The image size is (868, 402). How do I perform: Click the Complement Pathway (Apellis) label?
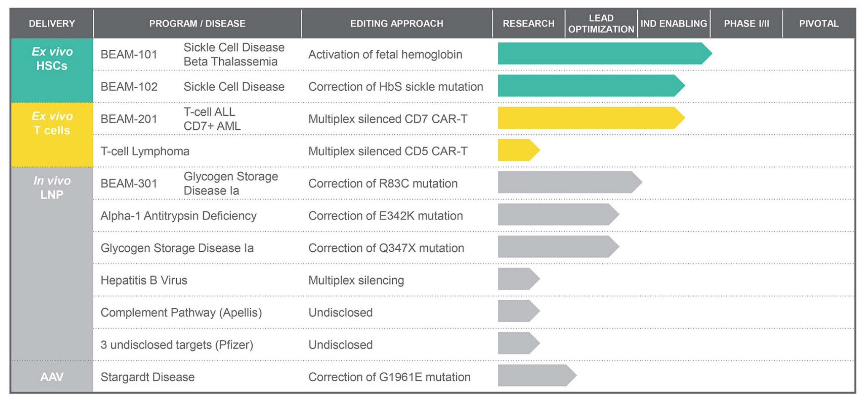181,312
